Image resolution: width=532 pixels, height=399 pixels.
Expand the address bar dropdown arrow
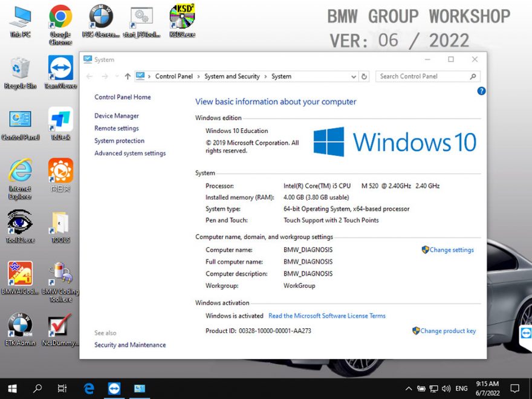point(353,76)
